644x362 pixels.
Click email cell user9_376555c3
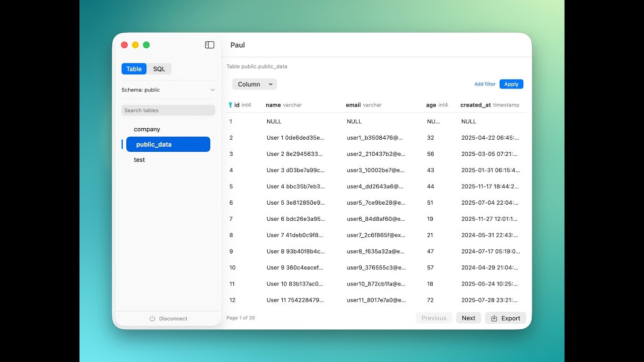pyautogui.click(x=376, y=267)
